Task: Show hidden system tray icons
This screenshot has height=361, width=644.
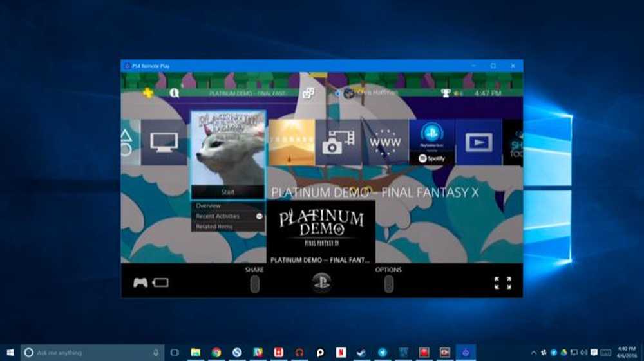Action: [533, 353]
